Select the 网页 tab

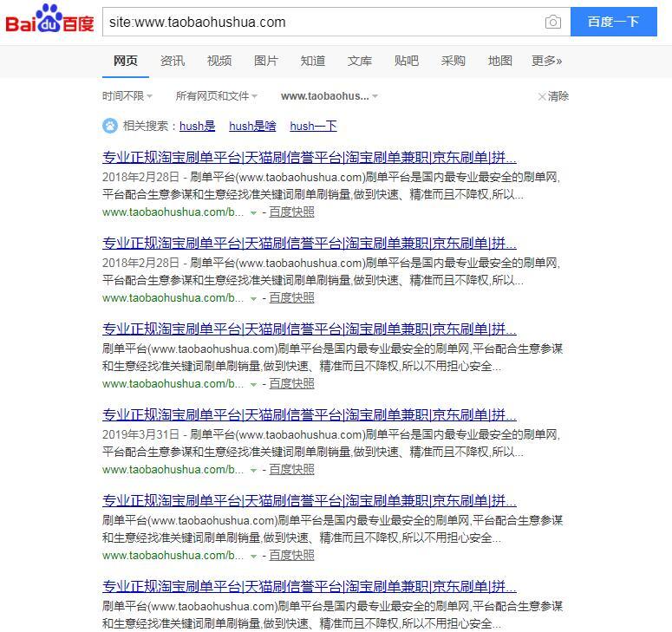pos(126,61)
